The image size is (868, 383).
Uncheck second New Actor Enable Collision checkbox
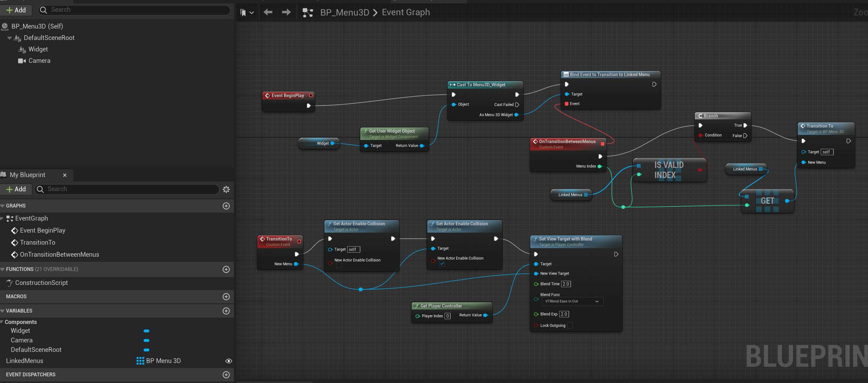click(442, 264)
